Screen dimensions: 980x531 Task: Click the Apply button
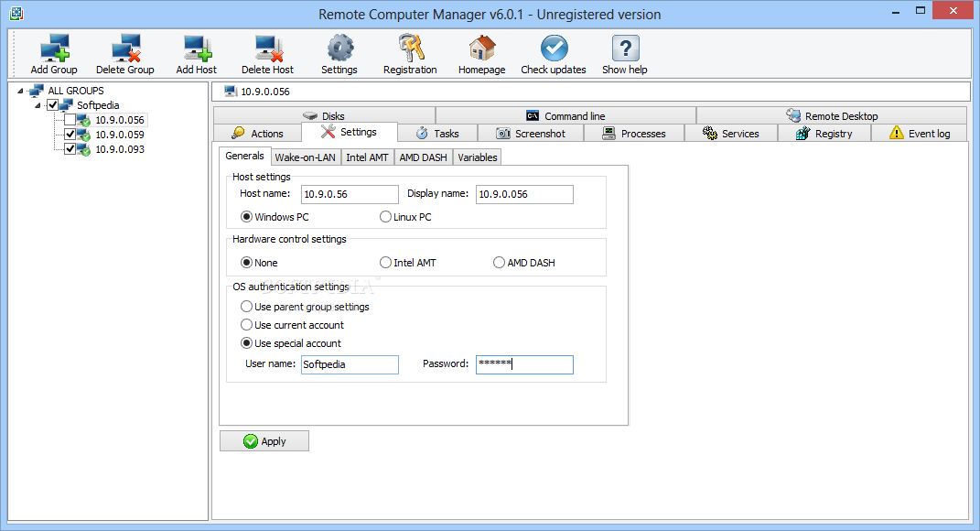coord(264,441)
